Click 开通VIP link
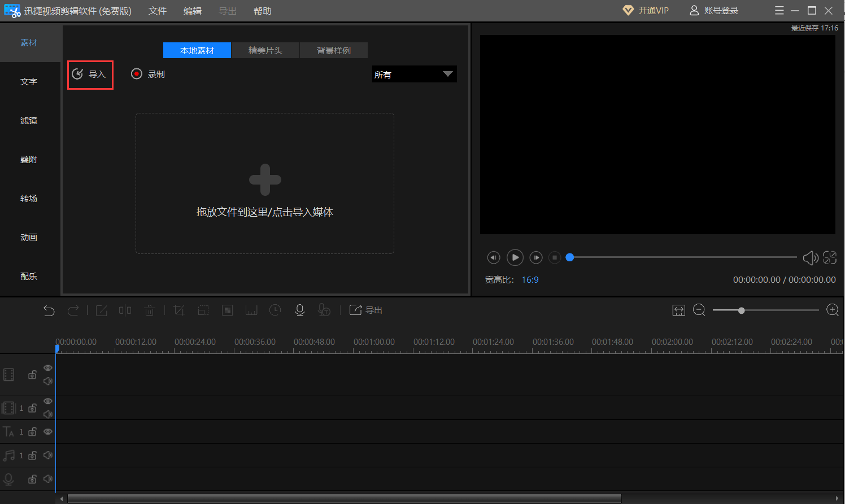 (646, 11)
